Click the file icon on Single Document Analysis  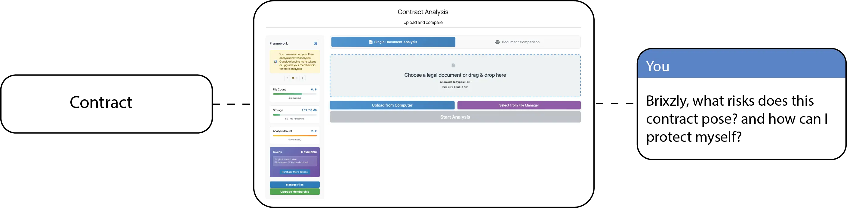pos(371,42)
